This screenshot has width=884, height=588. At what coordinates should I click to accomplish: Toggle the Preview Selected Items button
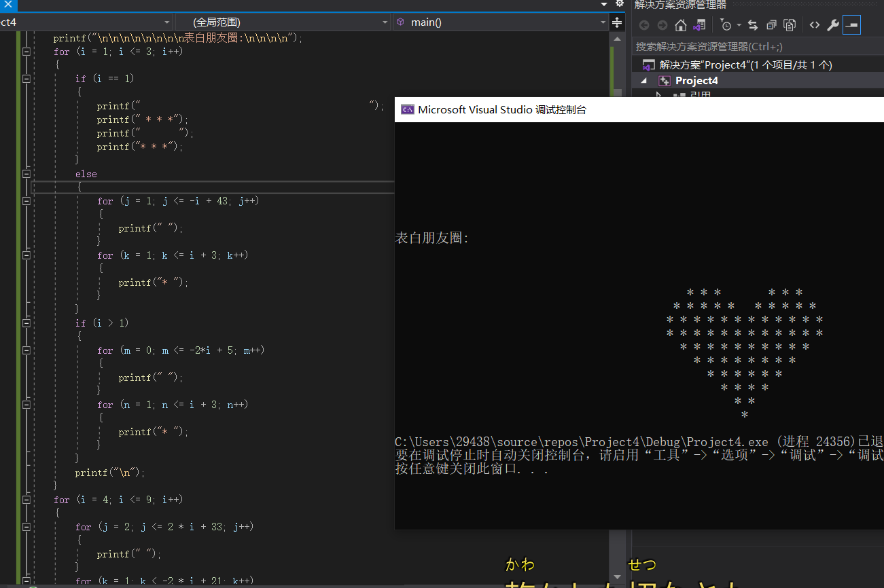(851, 25)
